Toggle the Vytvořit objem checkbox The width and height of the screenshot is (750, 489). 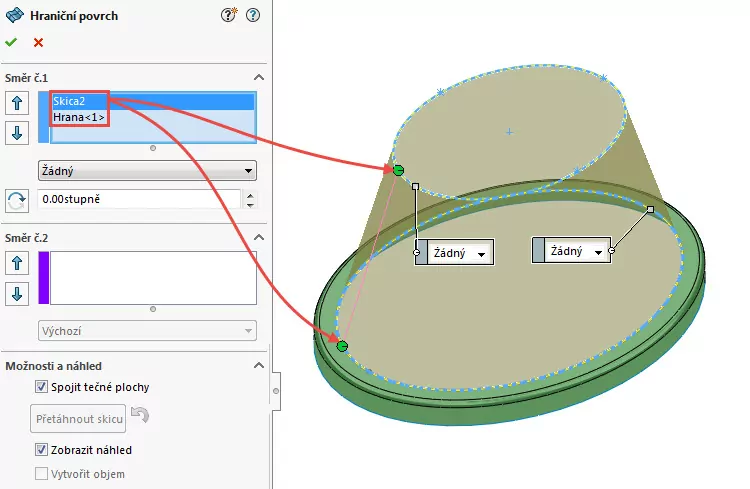point(41,474)
